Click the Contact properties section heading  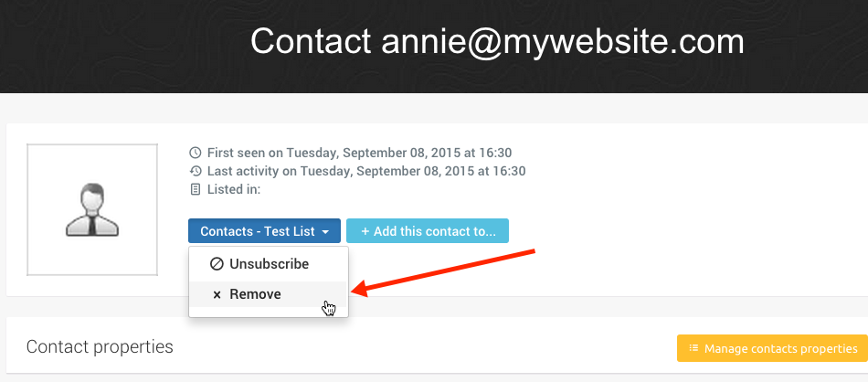point(100,347)
